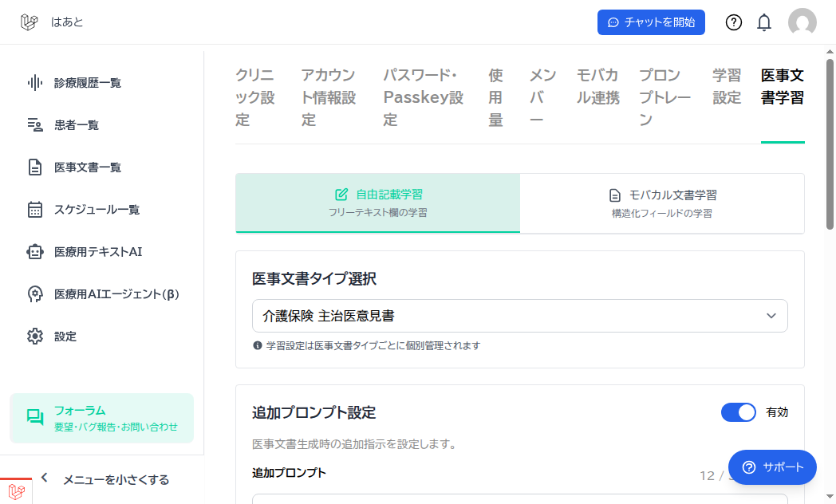Viewport: 836px width, 504px height.
Task: Click the サポート floating button
Action: coord(772,467)
